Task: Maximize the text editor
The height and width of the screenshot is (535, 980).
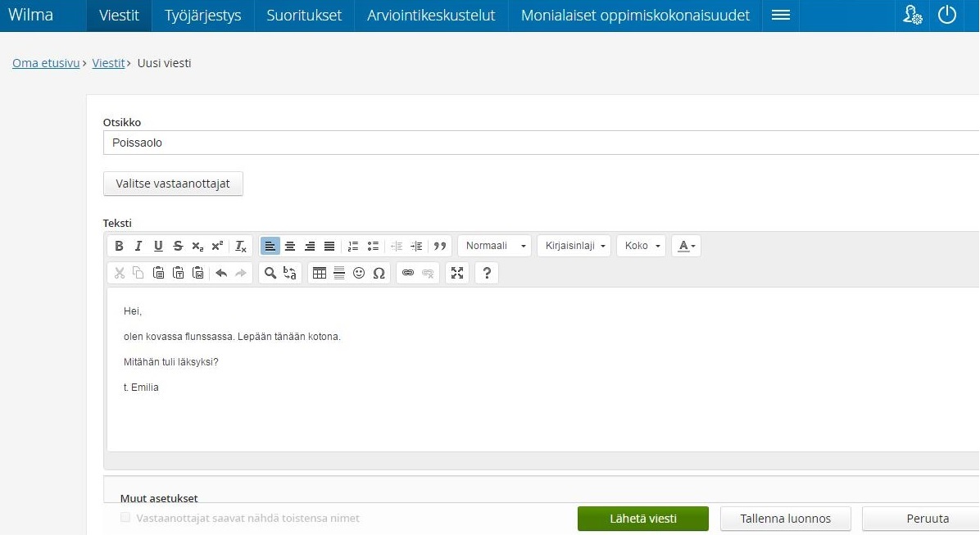Action: click(x=457, y=274)
